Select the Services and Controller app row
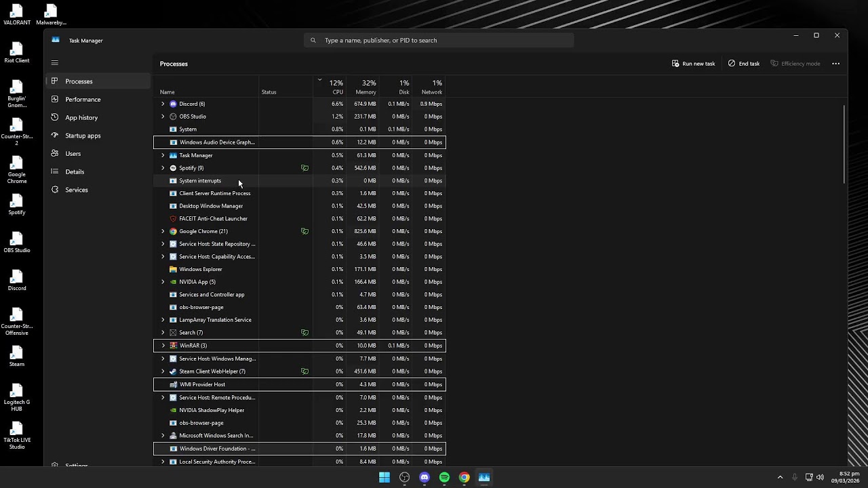The image size is (868, 488). [x=299, y=295]
